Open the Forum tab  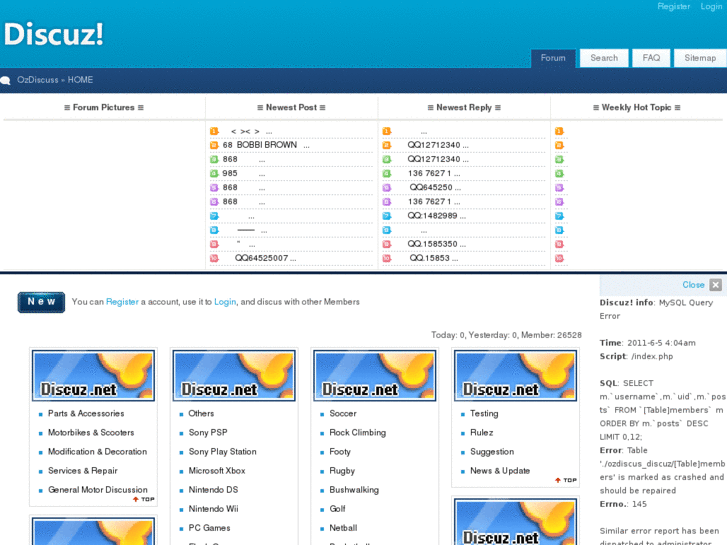[x=553, y=58]
